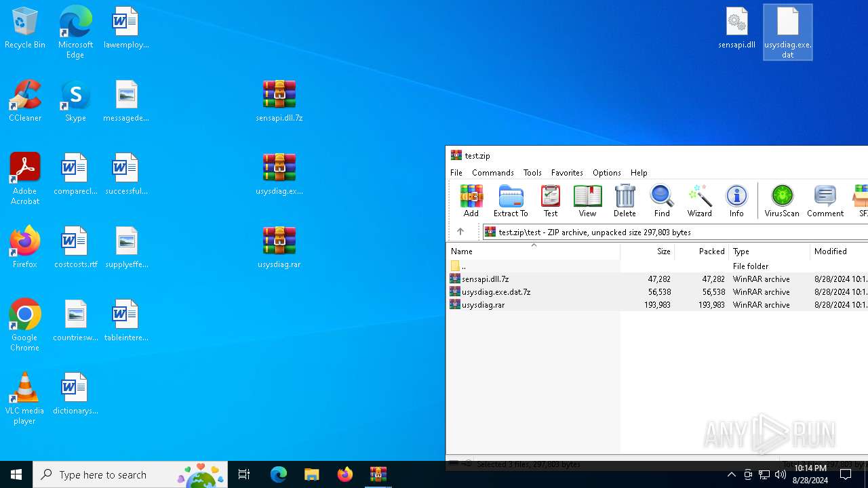Launch the Wizard tool

pyautogui.click(x=699, y=201)
